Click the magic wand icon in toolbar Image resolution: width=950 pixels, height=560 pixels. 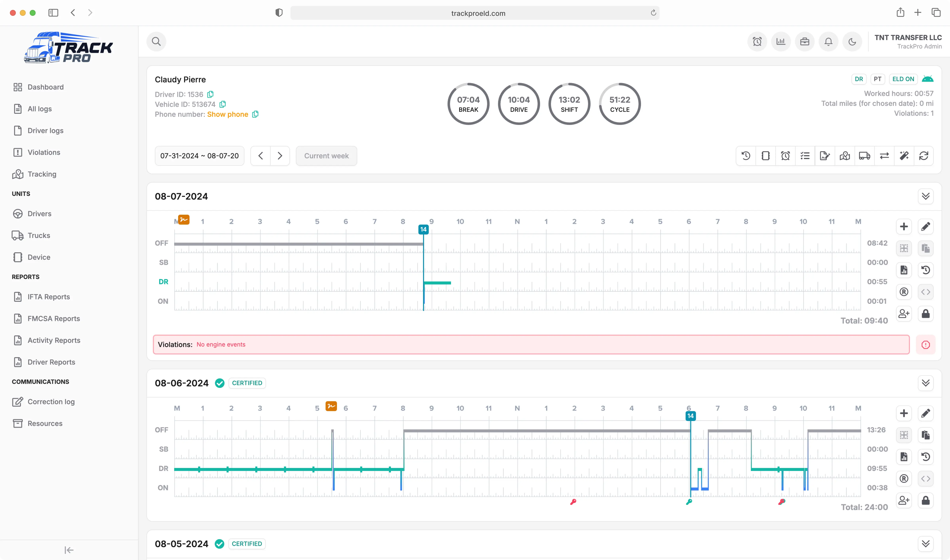pos(904,156)
